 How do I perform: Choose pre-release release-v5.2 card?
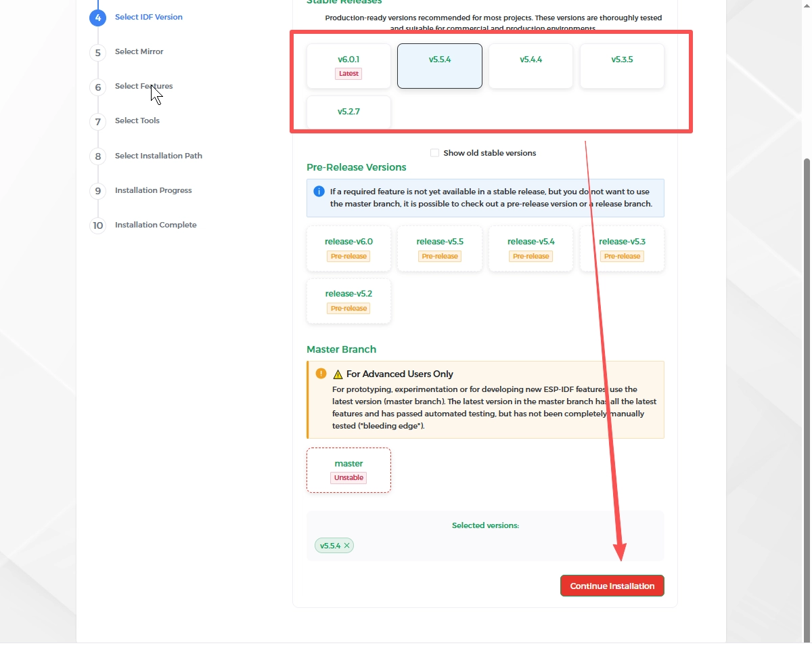point(348,301)
